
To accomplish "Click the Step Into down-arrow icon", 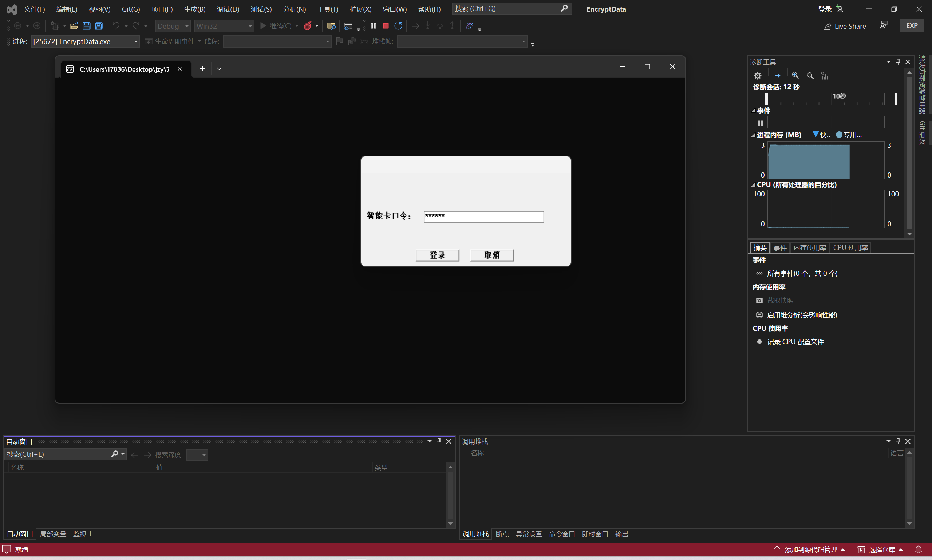I will click(x=427, y=26).
